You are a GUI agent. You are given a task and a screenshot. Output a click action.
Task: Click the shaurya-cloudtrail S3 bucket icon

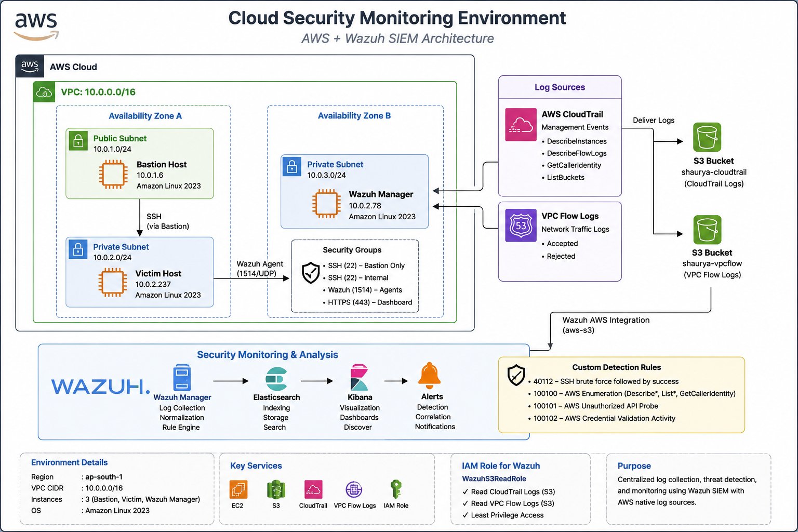point(707,137)
